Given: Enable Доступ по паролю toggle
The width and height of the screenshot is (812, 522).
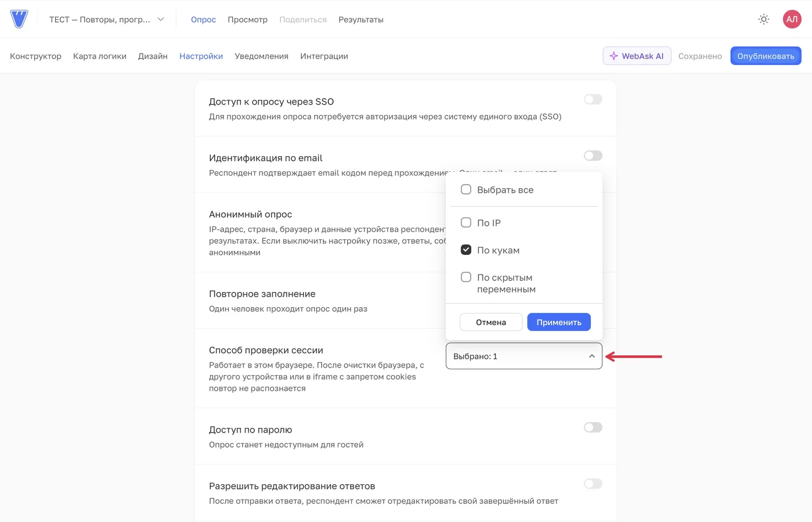Looking at the screenshot, I should coord(593,427).
